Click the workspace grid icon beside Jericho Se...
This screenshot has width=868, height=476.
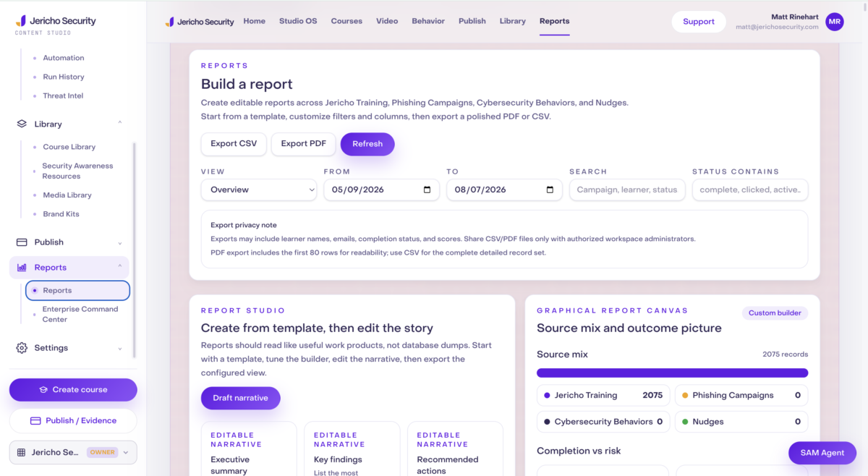click(21, 452)
